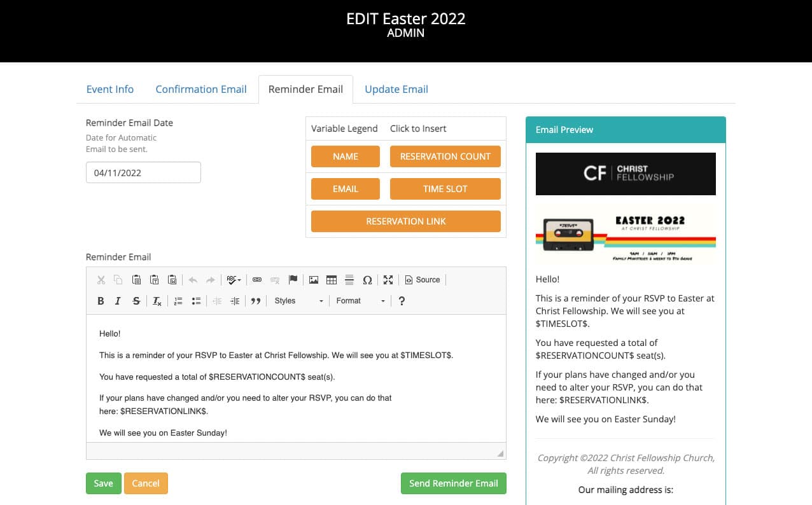
Task: Click the Email Preview panel header
Action: click(626, 130)
